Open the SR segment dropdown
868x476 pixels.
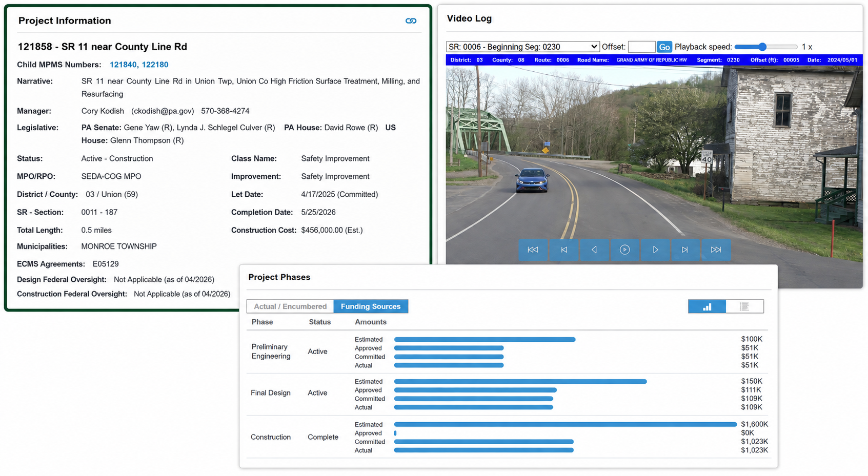tap(522, 47)
